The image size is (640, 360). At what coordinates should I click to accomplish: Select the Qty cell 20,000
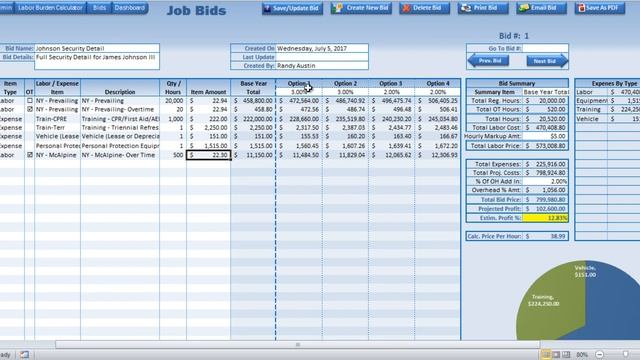click(x=173, y=100)
